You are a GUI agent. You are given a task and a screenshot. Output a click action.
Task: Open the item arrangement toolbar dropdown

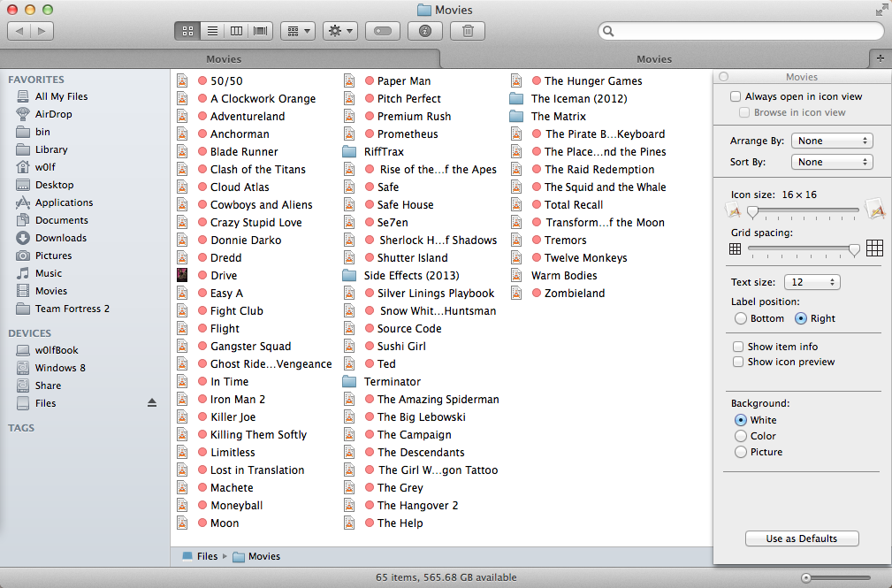(x=298, y=31)
